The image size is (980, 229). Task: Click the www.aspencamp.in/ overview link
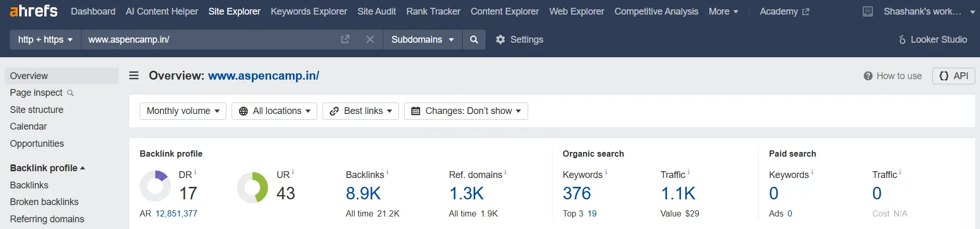tap(263, 75)
